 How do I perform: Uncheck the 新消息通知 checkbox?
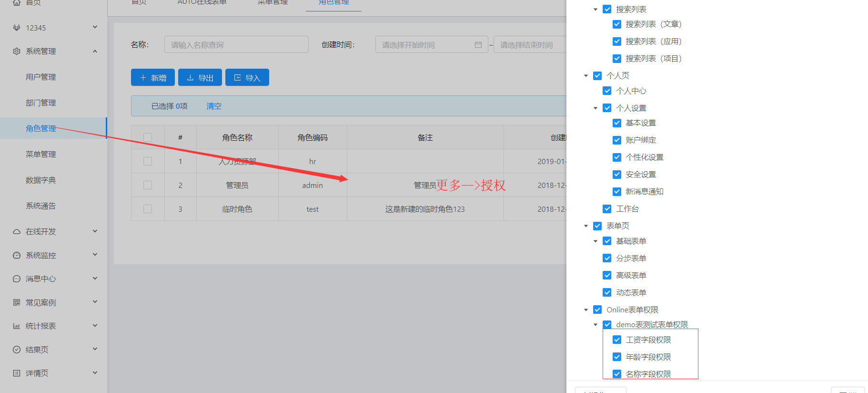[617, 192]
